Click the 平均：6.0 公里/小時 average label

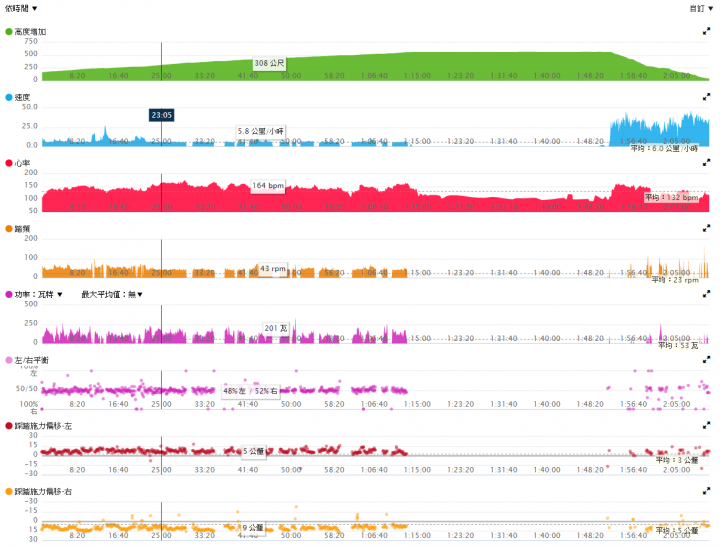tap(664, 148)
